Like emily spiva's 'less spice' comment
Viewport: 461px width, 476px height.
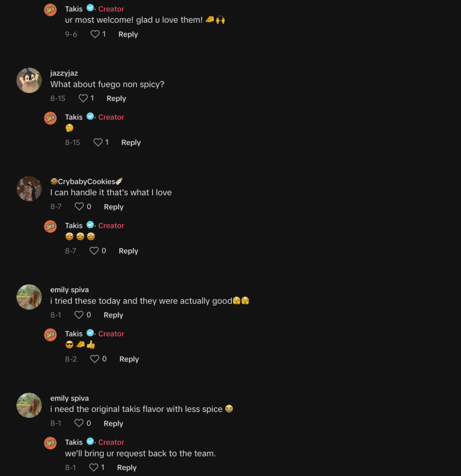pyautogui.click(x=79, y=423)
